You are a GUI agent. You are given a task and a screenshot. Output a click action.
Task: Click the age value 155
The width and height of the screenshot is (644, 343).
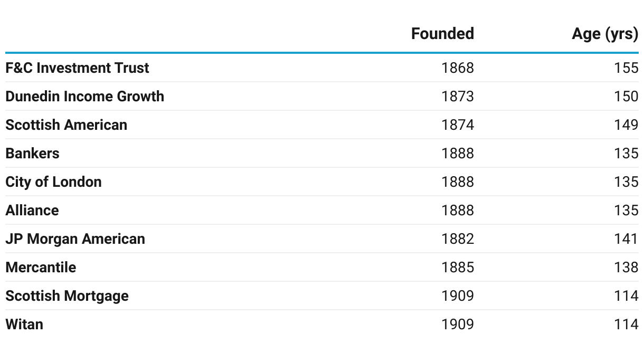tap(626, 68)
